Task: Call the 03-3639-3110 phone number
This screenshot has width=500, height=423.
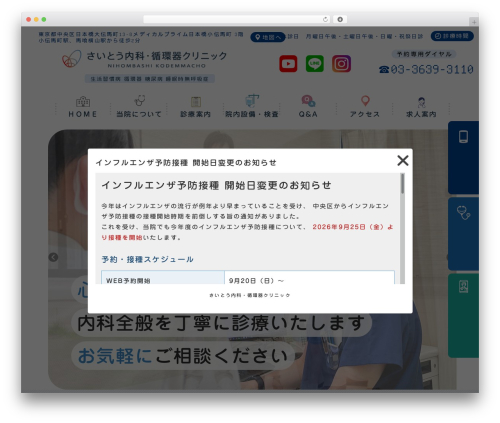Action: click(x=426, y=69)
